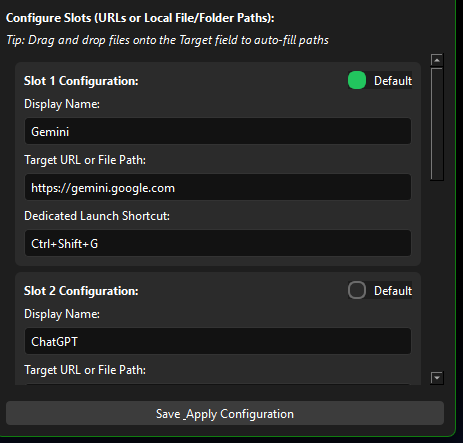This screenshot has height=443, width=463.
Task: Click the vertical scrollbar thumb
Action: click(437, 124)
